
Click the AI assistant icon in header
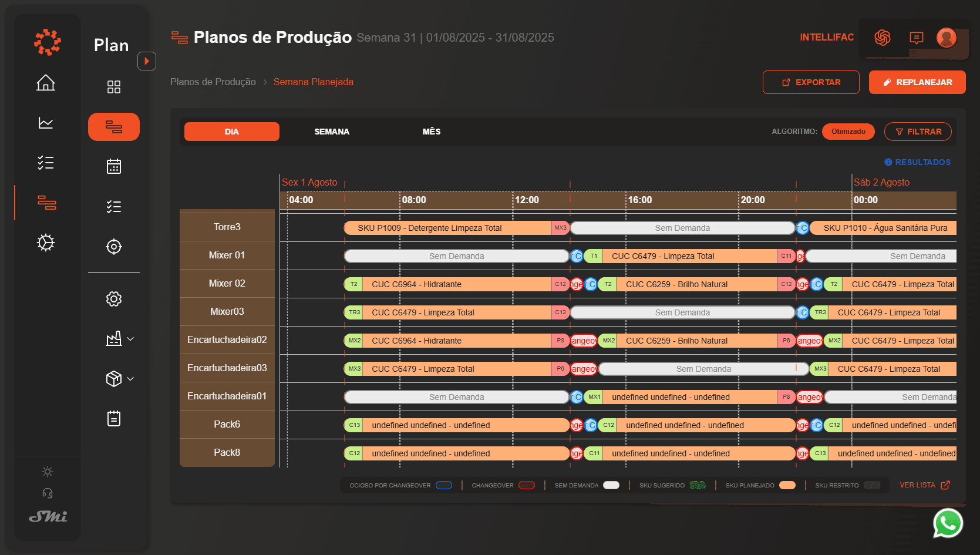(x=882, y=38)
